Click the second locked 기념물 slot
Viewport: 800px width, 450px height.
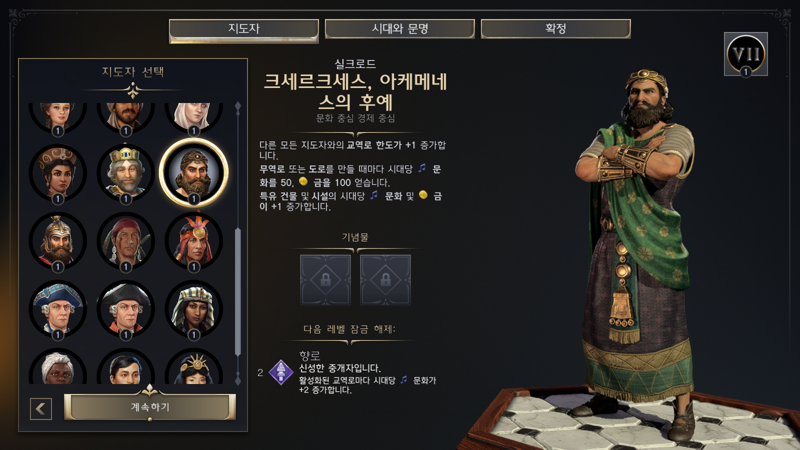click(385, 280)
